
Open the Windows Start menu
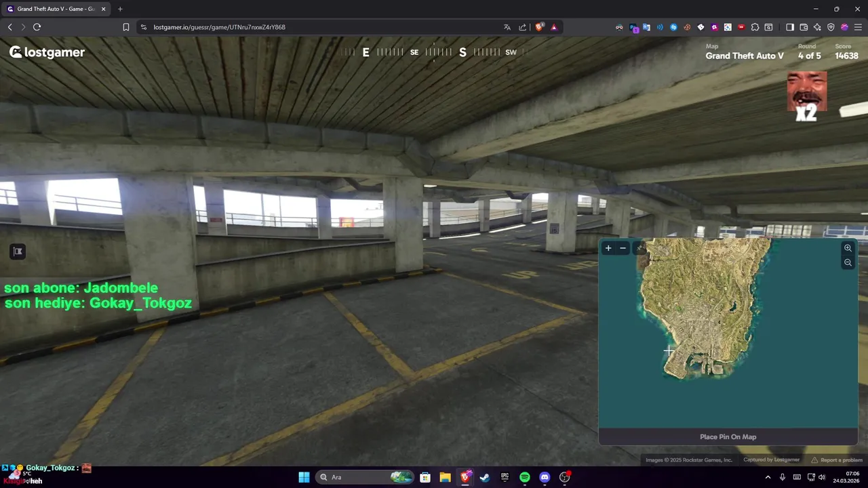(304, 477)
